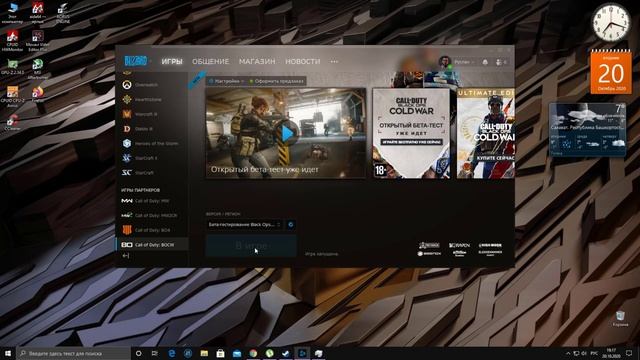Click the weather desktop gadget
Screen dimensions: 640x360
(x=587, y=129)
